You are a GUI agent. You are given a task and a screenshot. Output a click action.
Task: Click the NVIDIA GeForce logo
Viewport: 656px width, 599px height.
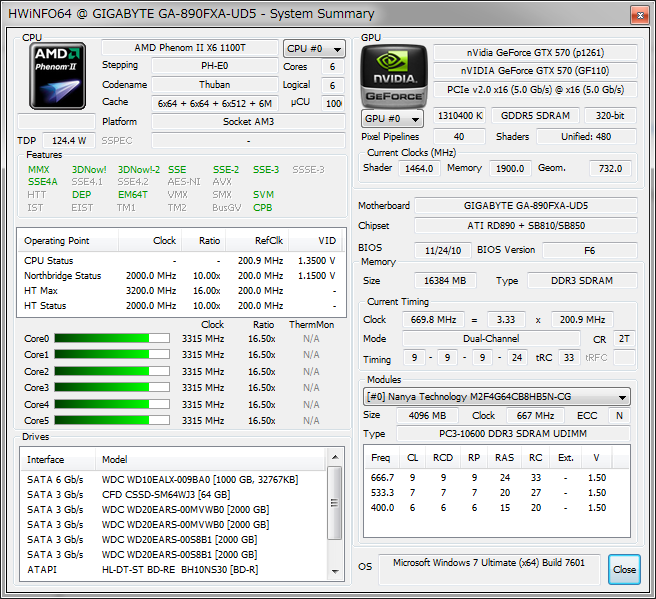(x=394, y=76)
